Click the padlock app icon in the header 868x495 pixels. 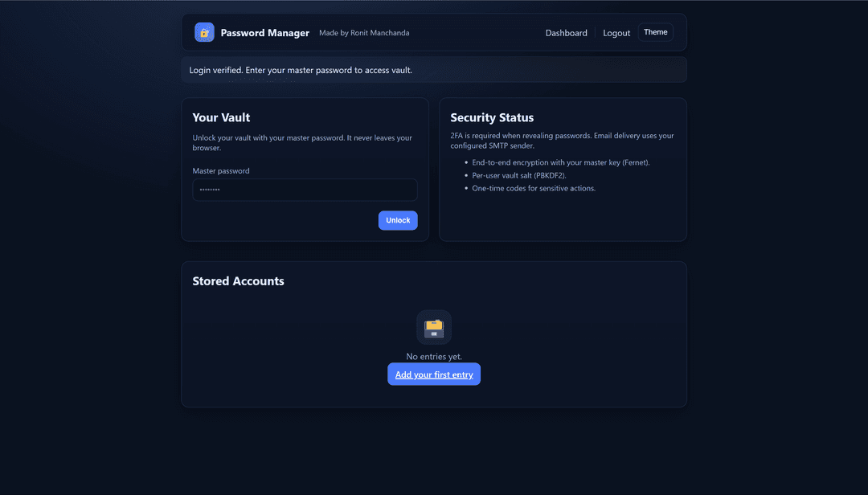(204, 32)
